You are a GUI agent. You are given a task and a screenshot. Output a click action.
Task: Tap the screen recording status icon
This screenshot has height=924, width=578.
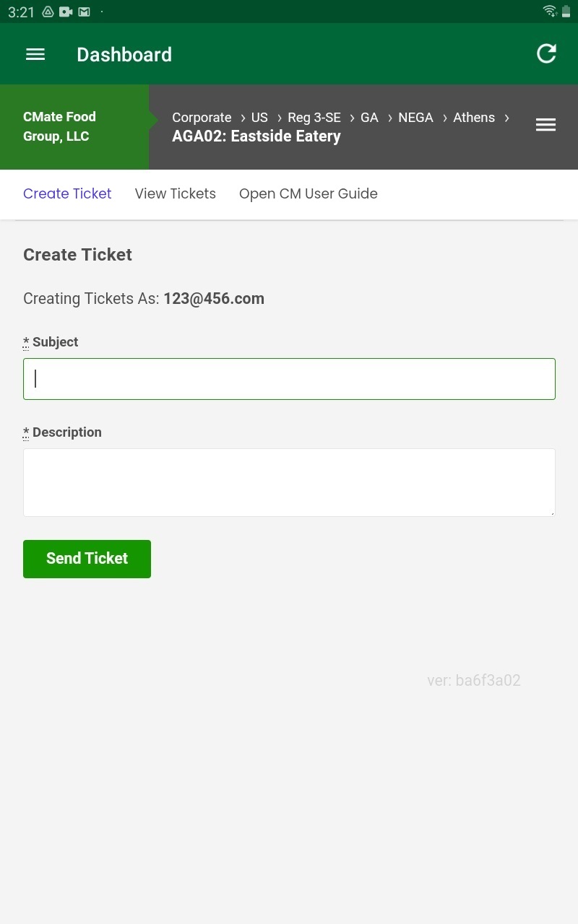click(x=65, y=12)
